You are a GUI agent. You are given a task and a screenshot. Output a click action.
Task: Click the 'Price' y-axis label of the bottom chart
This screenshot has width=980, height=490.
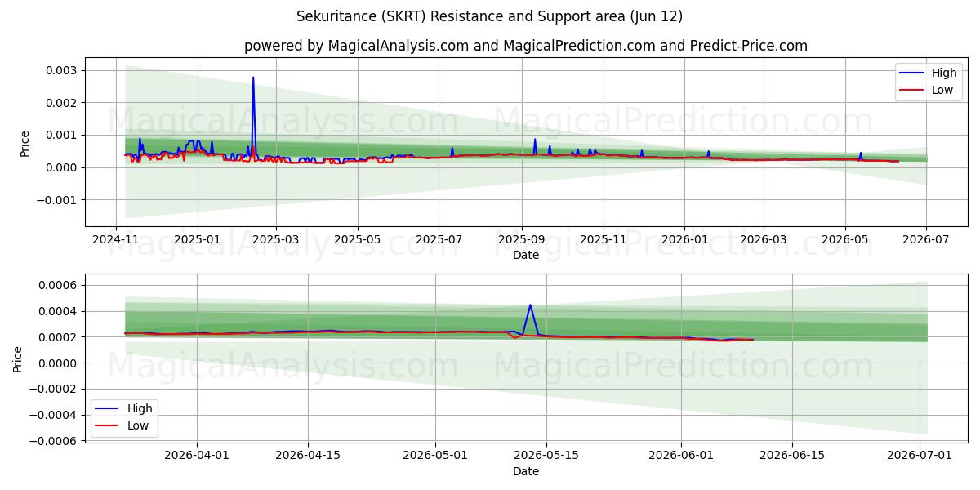pos(17,359)
